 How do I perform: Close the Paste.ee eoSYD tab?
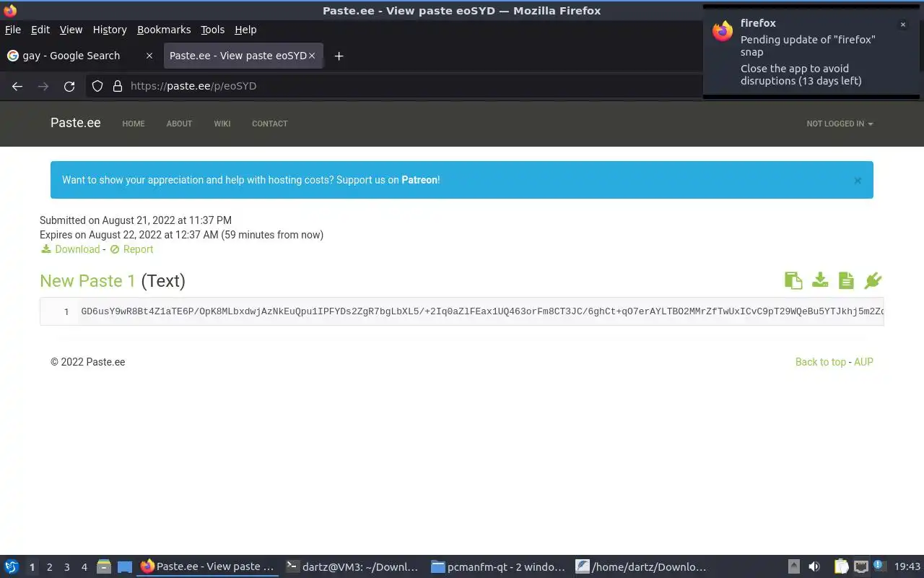click(x=312, y=56)
